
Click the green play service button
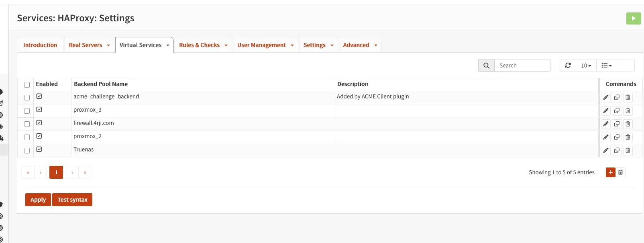[x=633, y=18]
